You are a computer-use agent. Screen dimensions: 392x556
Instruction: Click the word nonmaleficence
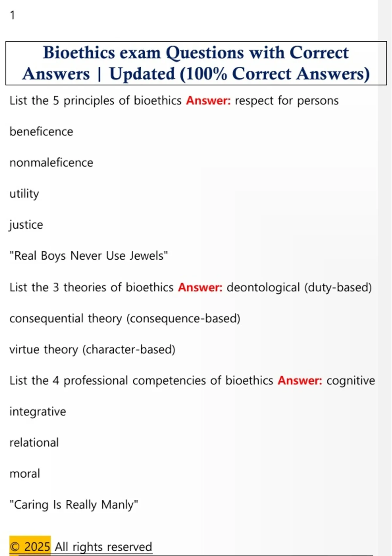pyautogui.click(x=51, y=163)
